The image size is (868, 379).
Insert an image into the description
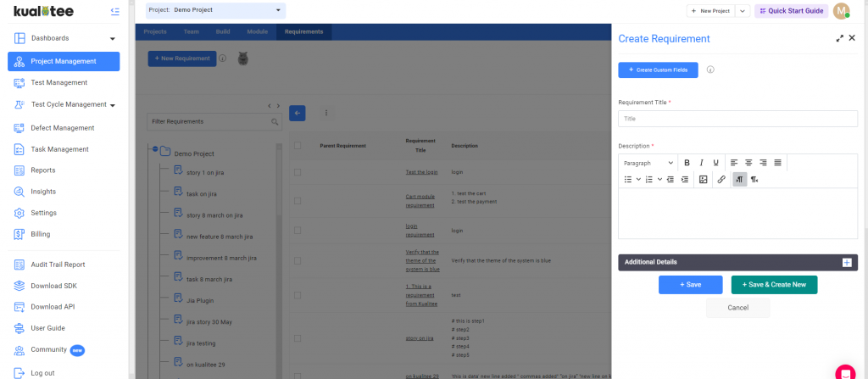tap(703, 180)
